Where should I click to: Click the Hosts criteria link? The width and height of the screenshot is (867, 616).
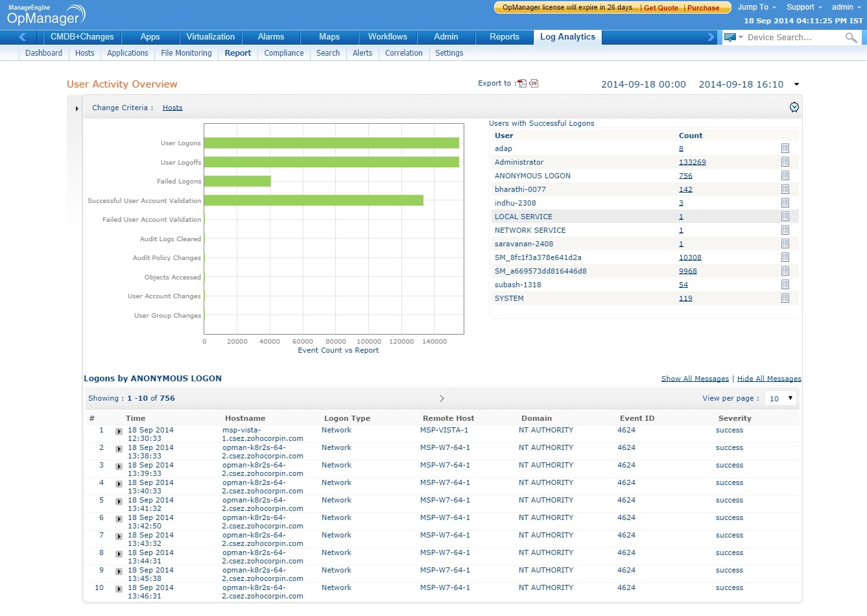point(172,108)
